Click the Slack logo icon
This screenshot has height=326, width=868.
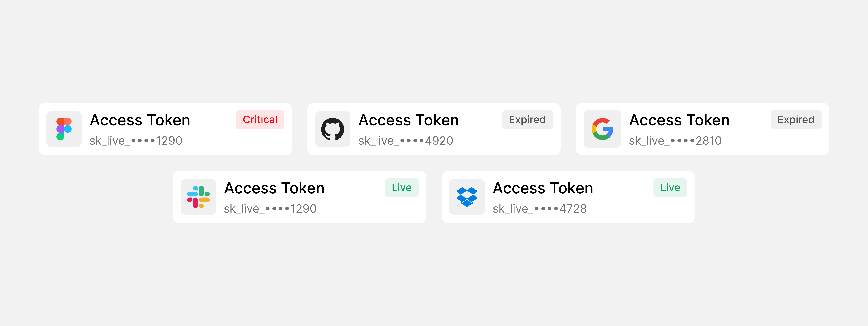pos(198,197)
